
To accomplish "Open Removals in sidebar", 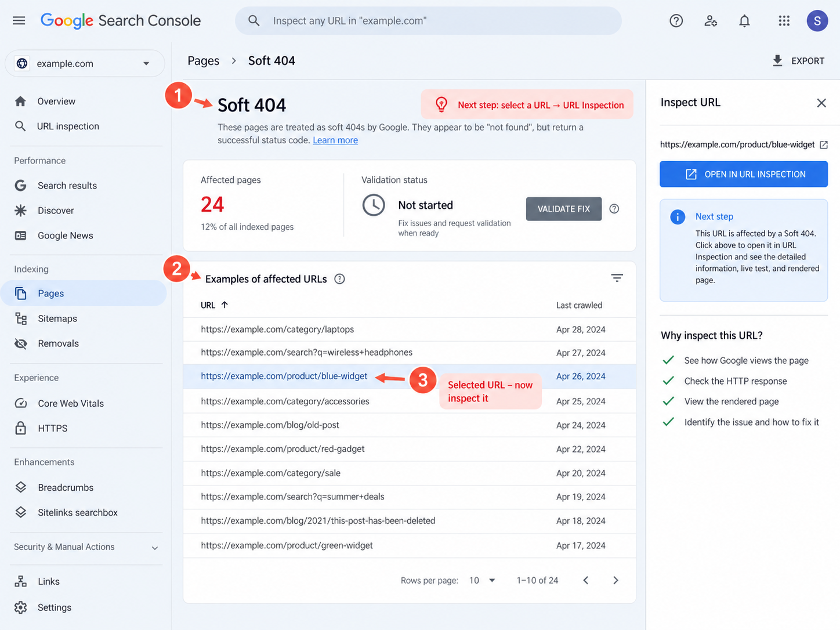I will (x=58, y=343).
